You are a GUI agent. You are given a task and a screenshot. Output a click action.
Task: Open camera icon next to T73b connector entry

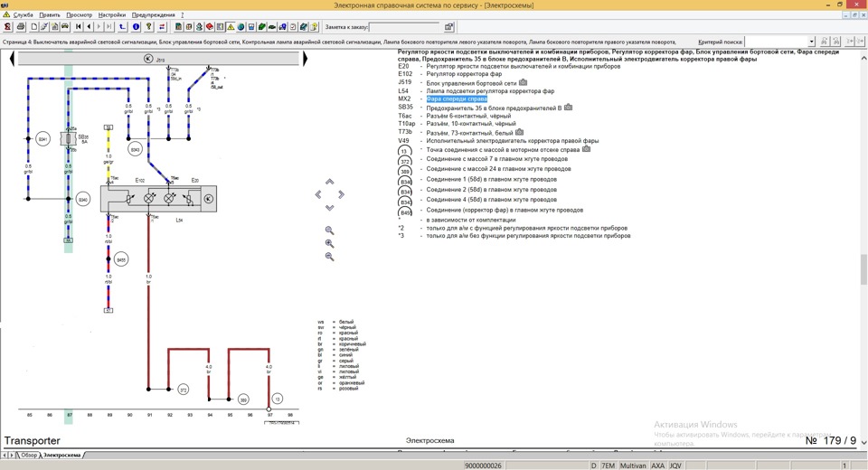(519, 132)
